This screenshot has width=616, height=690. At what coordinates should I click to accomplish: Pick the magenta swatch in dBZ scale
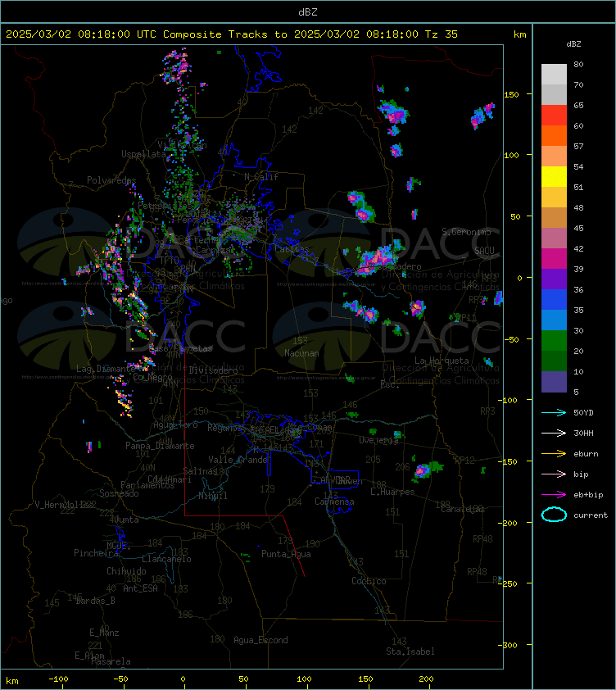(x=554, y=258)
